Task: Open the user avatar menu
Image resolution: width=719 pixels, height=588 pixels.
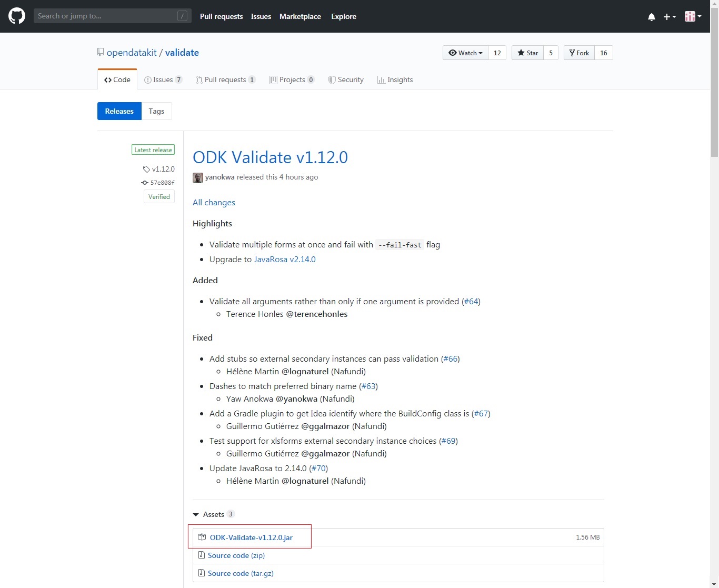Action: point(693,16)
